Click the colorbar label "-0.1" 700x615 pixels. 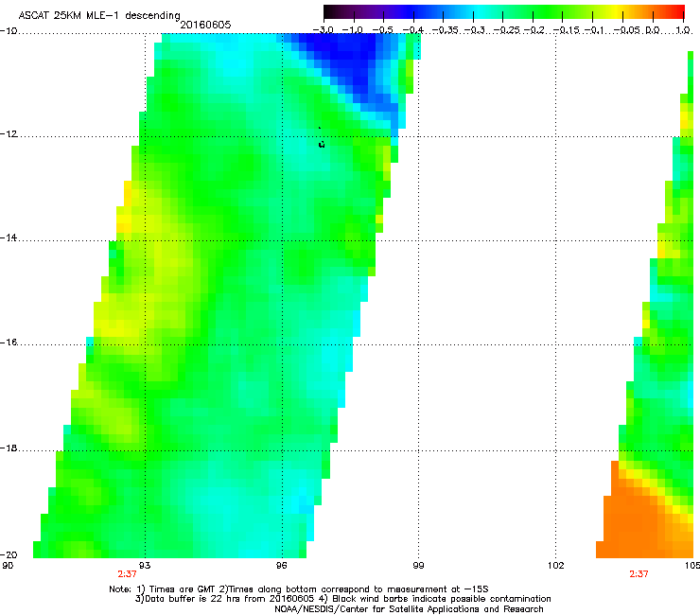(x=594, y=30)
